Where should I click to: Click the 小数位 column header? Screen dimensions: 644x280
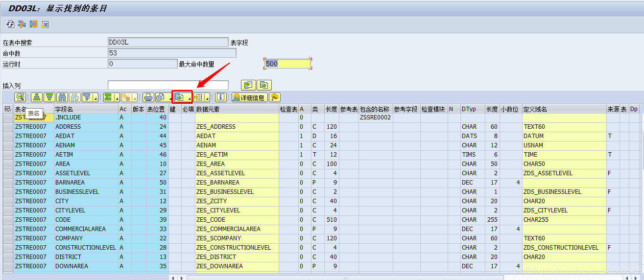tap(511, 109)
